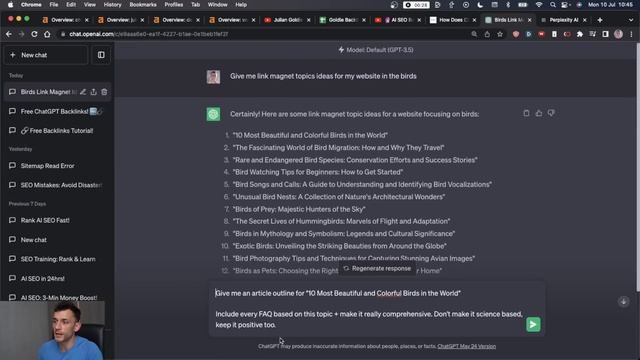The width and height of the screenshot is (640, 360).
Task: Click the page vertical scrollbar
Action: coord(637,167)
